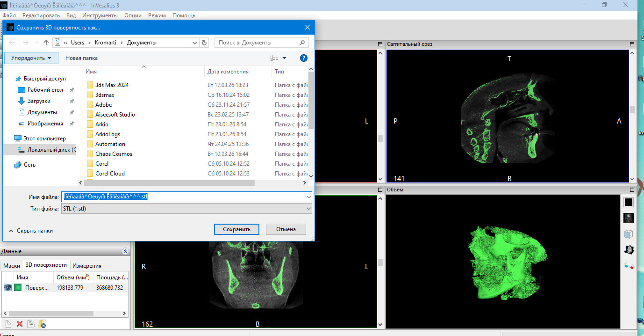
Task: Open the view orientation cube icon
Action: [629, 234]
